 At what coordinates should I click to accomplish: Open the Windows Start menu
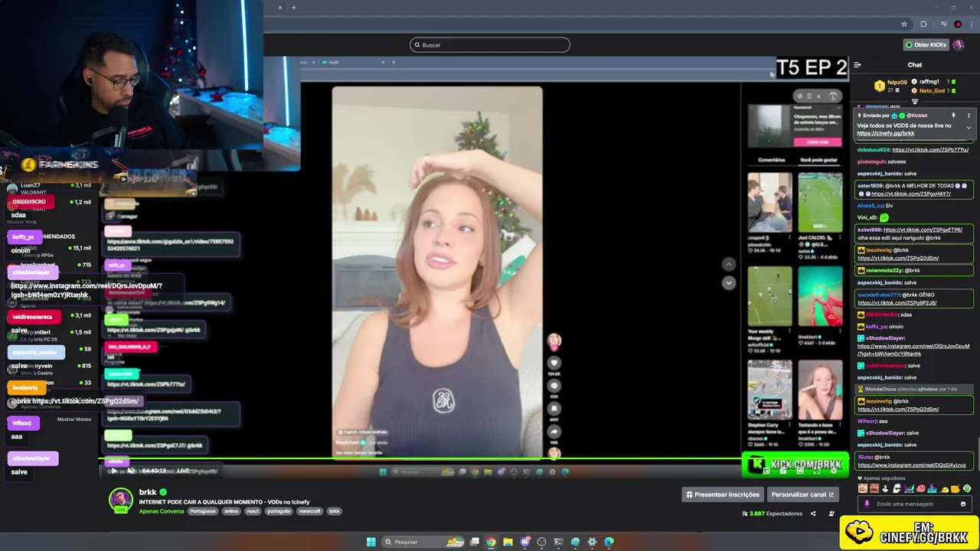point(371,542)
